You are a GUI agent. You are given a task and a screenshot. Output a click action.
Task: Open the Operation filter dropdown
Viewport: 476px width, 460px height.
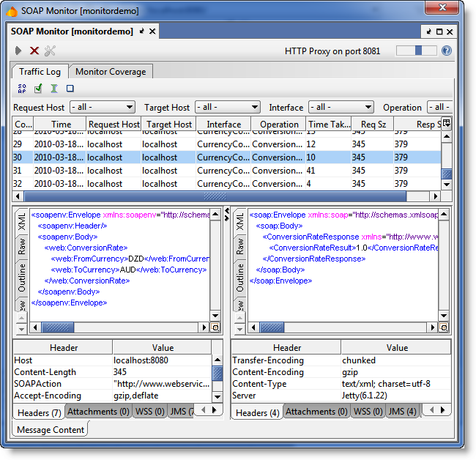click(439, 107)
